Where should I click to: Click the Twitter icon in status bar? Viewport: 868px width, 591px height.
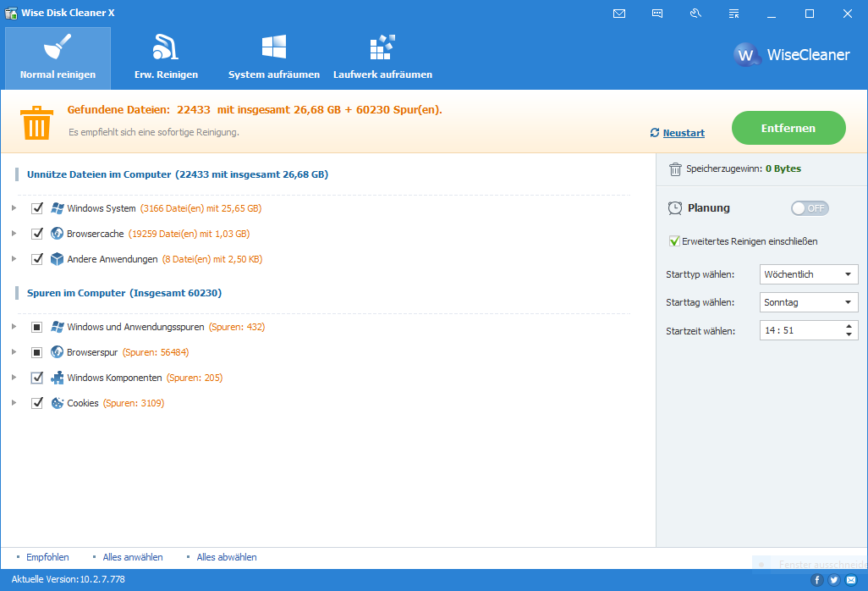[x=834, y=580]
